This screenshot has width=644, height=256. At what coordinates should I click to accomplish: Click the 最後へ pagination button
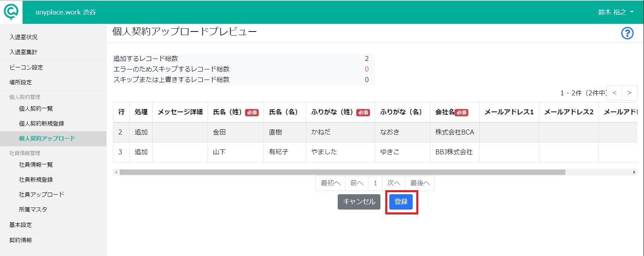click(420, 183)
